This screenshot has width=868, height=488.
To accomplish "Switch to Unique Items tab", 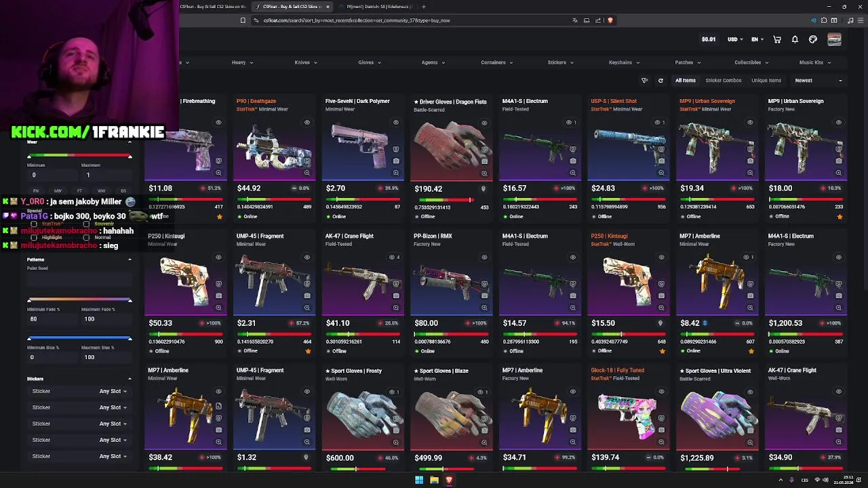I will pyautogui.click(x=766, y=81).
